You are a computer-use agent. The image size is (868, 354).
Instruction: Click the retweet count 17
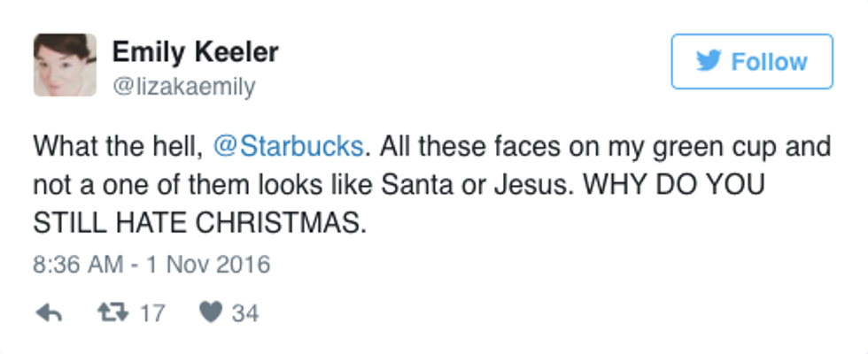(152, 312)
